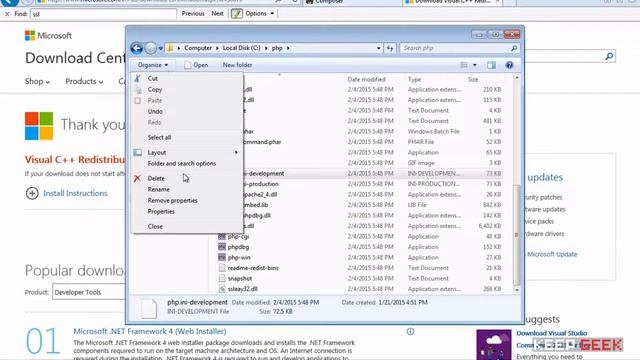Screen dimensions: 640x360
Task: Click Previous in the Find bar
Action: click(193, 13)
